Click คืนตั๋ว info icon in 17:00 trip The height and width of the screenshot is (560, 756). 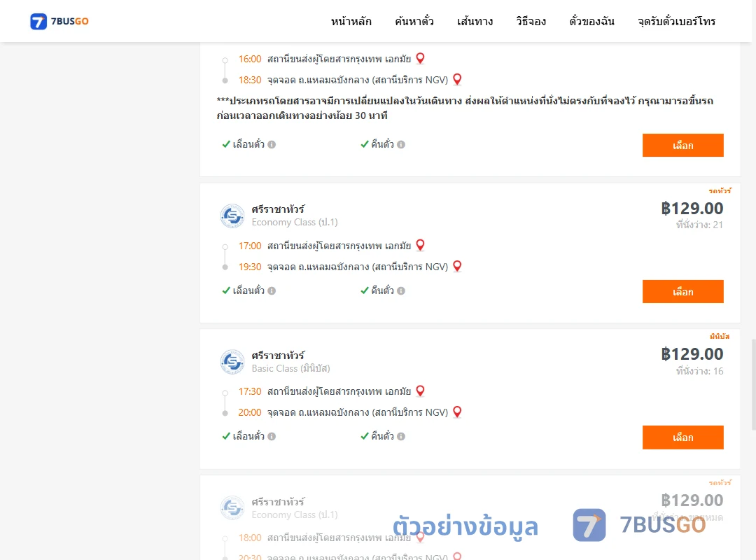click(401, 290)
